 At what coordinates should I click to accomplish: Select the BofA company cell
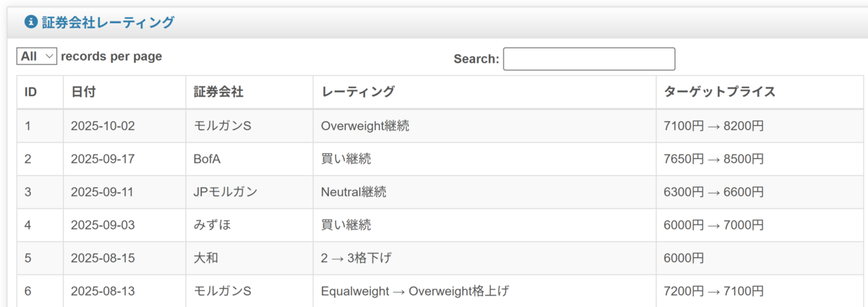pyautogui.click(x=250, y=159)
